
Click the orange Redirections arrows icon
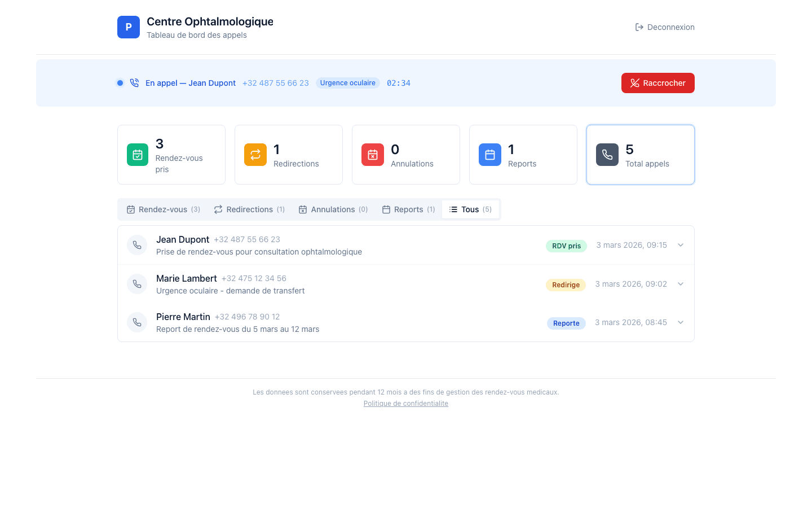(x=255, y=154)
